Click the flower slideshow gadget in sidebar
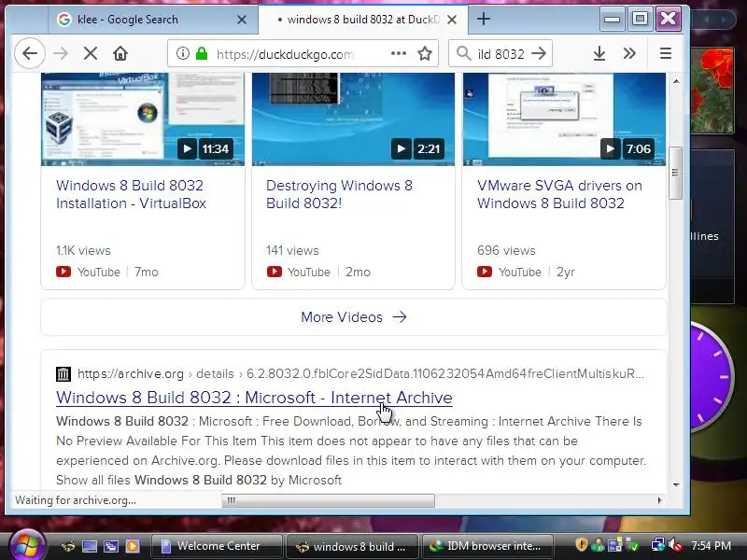The height and width of the screenshot is (560, 747). click(712, 90)
